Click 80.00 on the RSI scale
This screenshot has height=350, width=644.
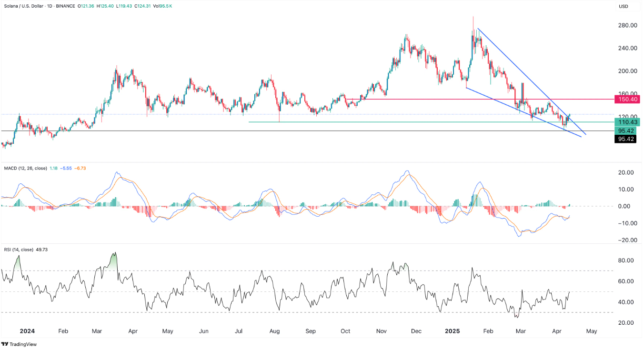click(x=627, y=260)
